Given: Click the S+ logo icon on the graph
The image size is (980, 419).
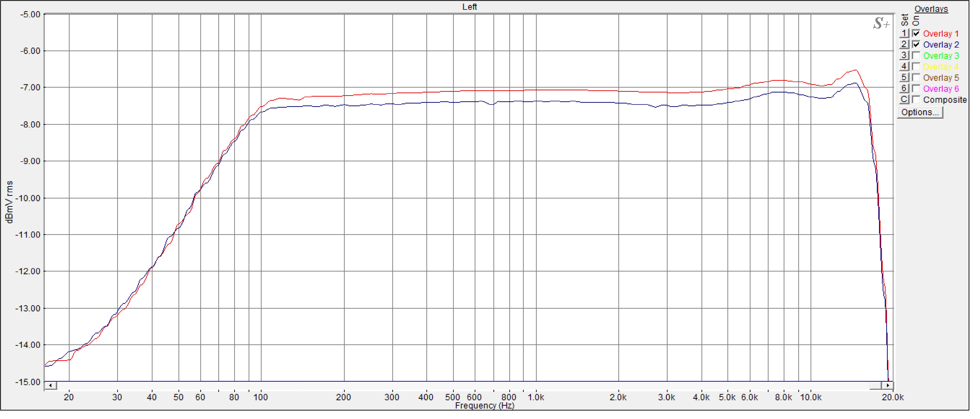Looking at the screenshot, I should pyautogui.click(x=881, y=23).
